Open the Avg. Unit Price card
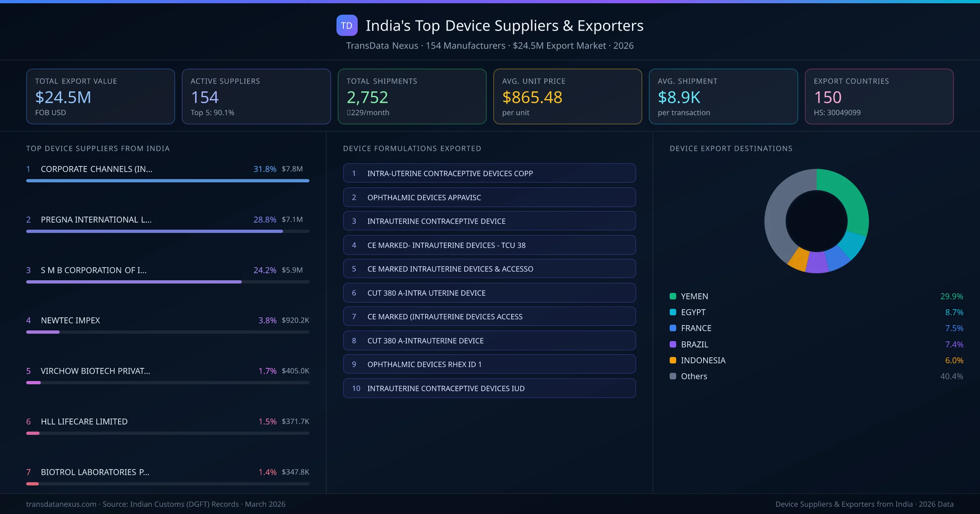980x514 pixels. coord(567,96)
